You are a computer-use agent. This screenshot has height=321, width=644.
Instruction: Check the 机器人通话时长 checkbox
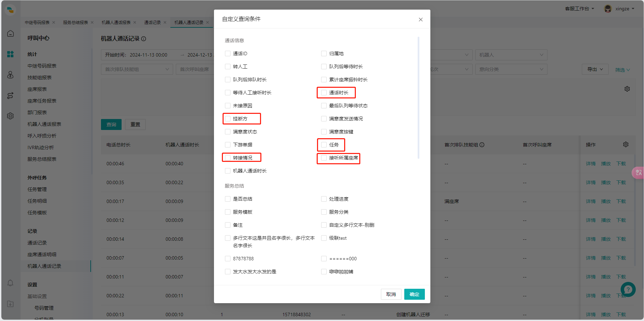coord(228,171)
